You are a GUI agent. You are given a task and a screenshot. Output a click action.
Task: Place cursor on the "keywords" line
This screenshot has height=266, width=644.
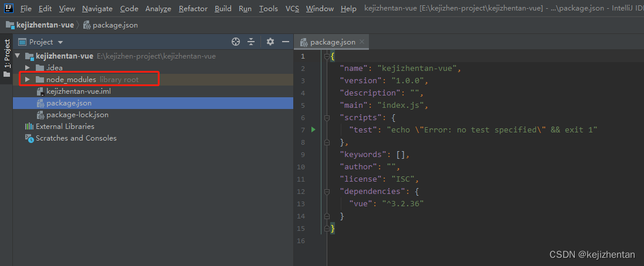click(x=375, y=154)
